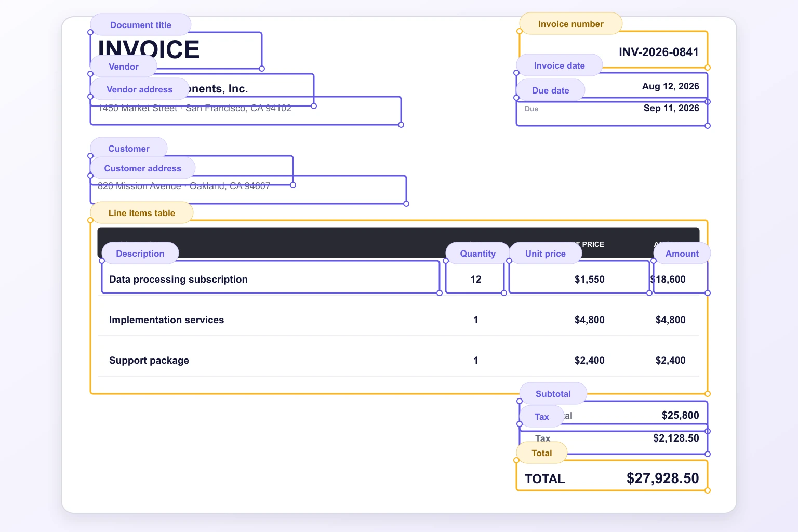
Task: Click quantity "1" in Implementation services row
Action: pos(476,320)
